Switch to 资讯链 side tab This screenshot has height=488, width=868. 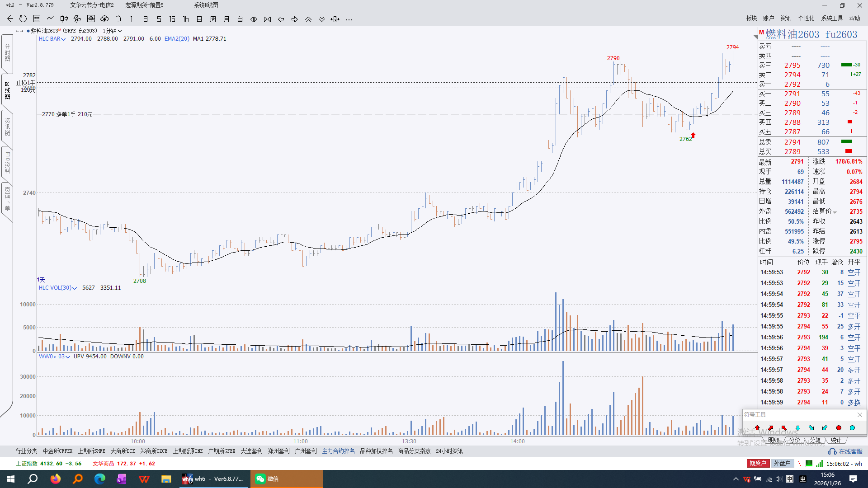tap(7, 127)
